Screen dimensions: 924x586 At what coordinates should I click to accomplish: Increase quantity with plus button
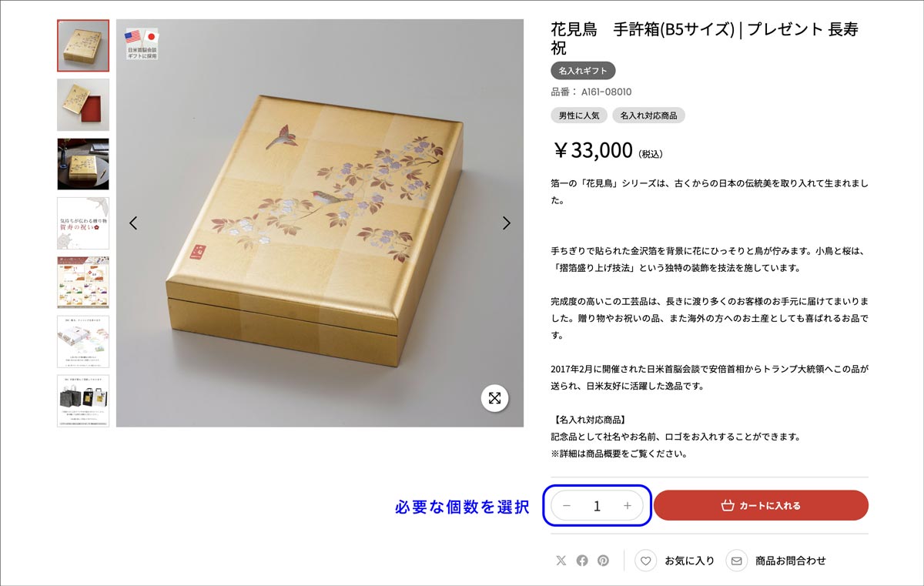628,506
